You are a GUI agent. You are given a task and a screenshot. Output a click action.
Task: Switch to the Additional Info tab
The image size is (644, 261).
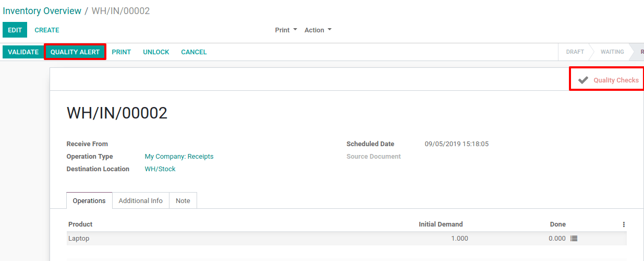point(141,201)
